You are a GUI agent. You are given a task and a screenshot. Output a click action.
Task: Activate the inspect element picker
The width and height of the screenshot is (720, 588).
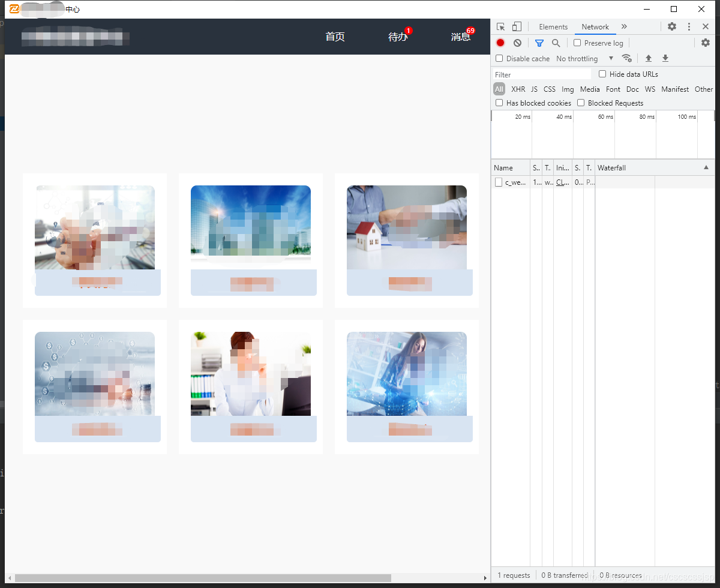(501, 27)
